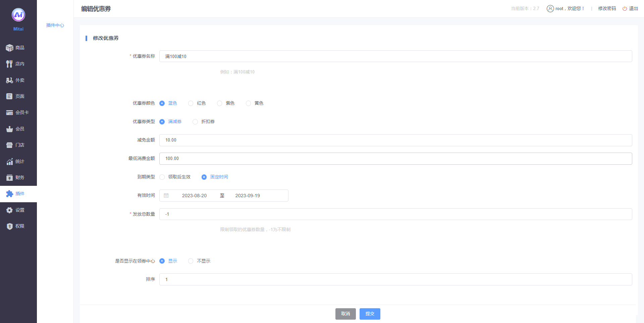This screenshot has width=644, height=323.
Task: Open the 外卖 delivery scooter icon
Action: point(9,80)
